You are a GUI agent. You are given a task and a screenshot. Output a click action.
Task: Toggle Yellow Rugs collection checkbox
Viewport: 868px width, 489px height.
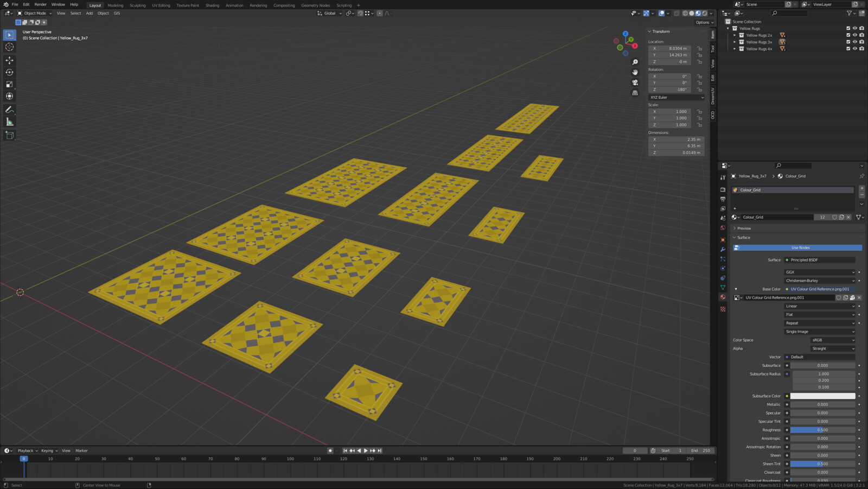[x=848, y=28]
